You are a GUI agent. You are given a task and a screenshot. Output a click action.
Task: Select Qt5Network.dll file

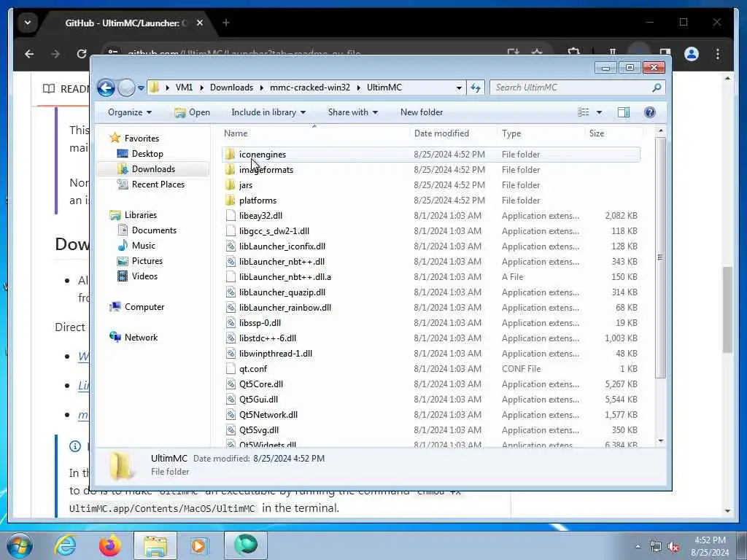(x=268, y=415)
